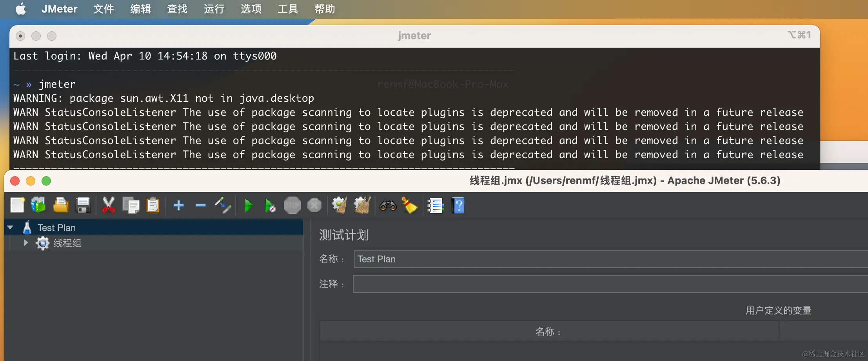Open the 运行 menu
The width and height of the screenshot is (868, 361).
point(214,9)
